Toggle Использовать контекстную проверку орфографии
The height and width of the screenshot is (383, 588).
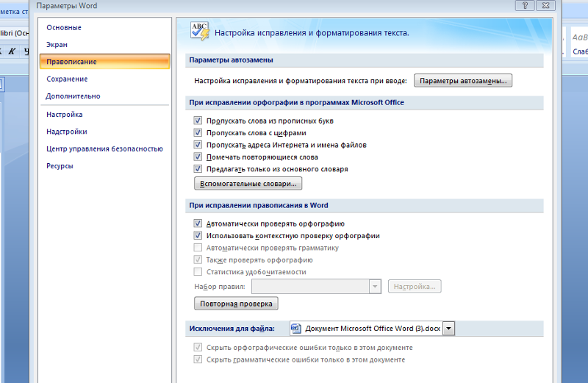[x=198, y=235]
